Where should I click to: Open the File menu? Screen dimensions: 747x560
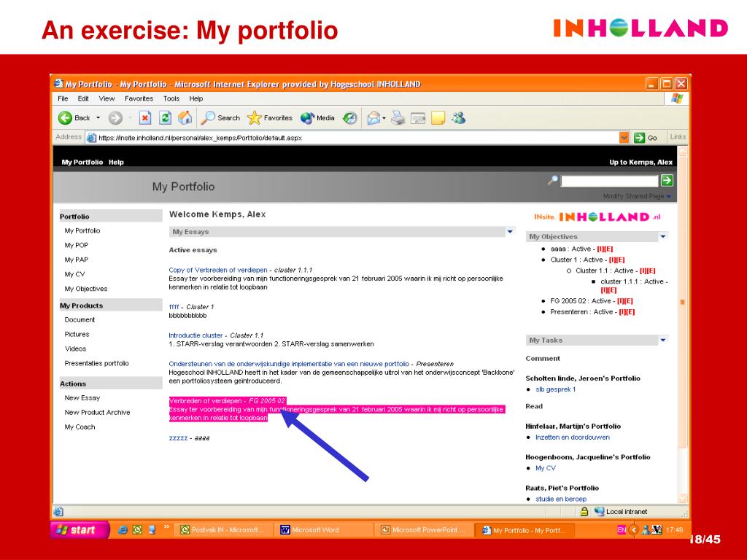pyautogui.click(x=63, y=98)
